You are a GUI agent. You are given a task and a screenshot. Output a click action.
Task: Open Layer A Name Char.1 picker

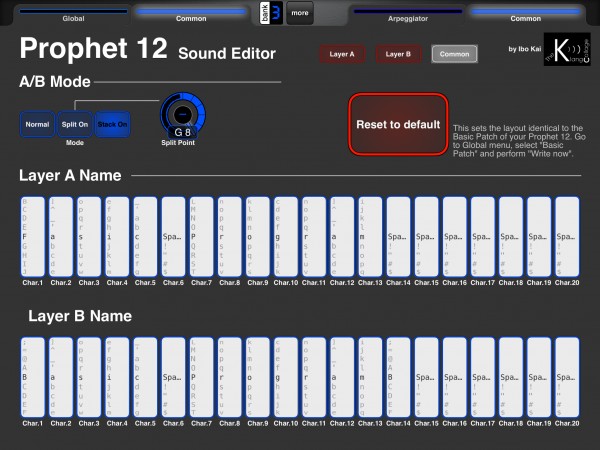[33, 237]
